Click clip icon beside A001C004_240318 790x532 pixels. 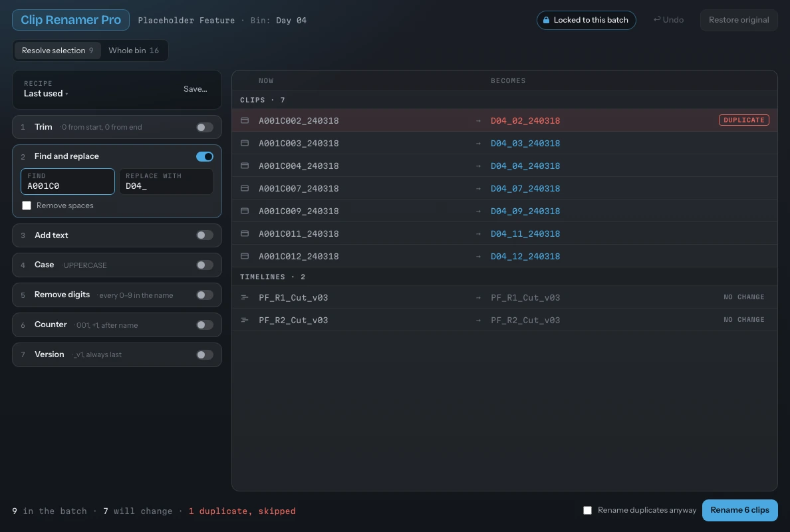coord(245,166)
